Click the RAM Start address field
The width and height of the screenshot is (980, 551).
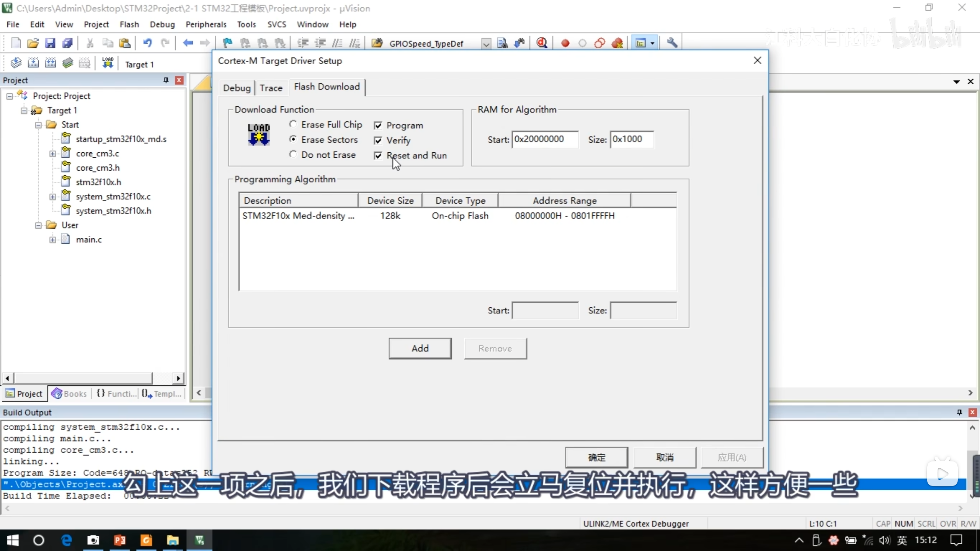[x=545, y=139]
